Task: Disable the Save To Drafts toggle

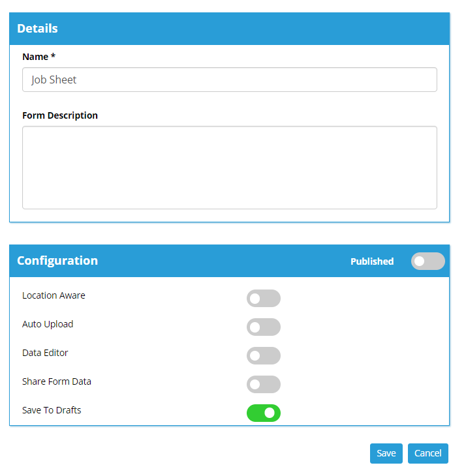Action: pos(264,413)
